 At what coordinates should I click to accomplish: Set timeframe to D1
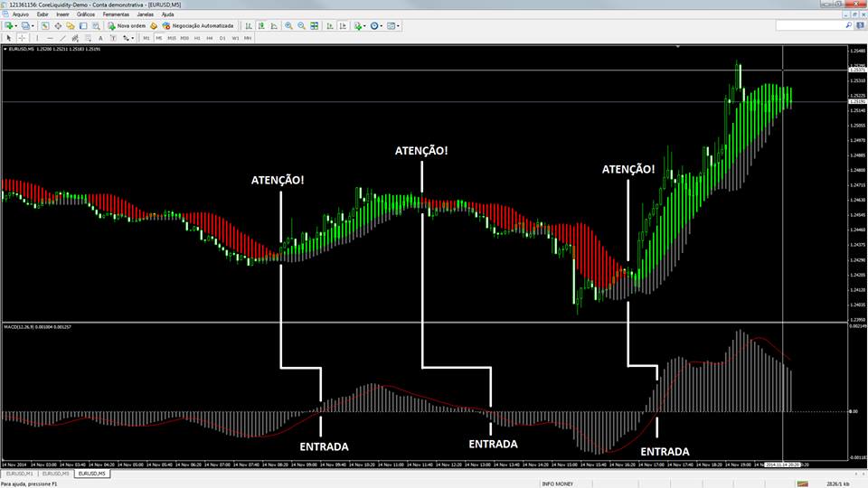pos(222,38)
